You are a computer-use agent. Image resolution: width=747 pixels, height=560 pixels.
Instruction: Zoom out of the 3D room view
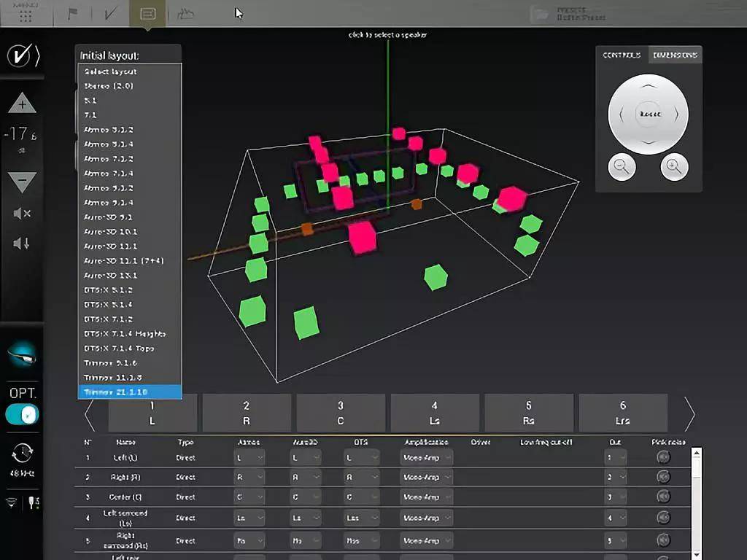tap(622, 167)
